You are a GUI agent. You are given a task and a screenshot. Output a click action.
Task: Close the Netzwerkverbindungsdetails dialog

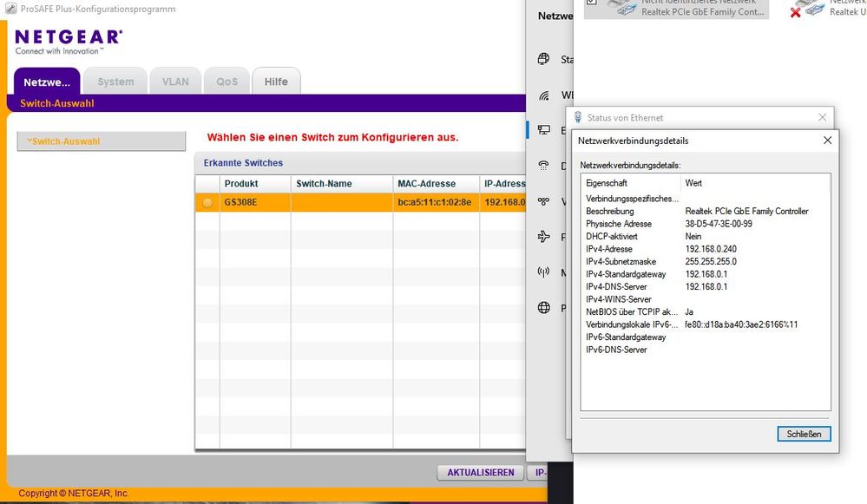point(827,141)
